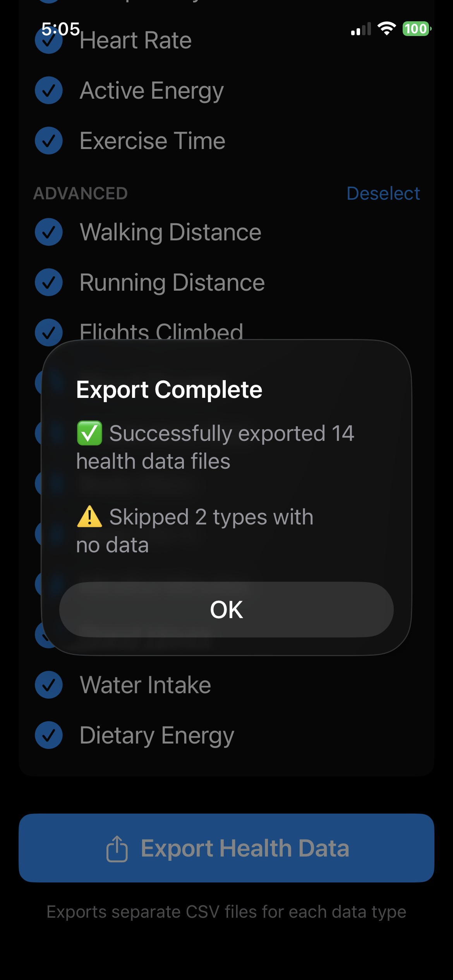This screenshot has width=453, height=980.
Task: Toggle the Active Energy checkbox
Action: [49, 91]
